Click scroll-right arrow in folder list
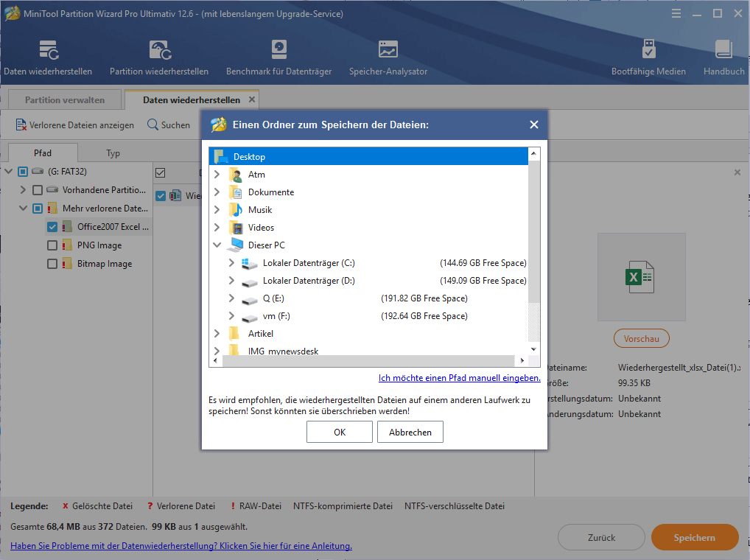This screenshot has height=560, width=750. click(x=522, y=360)
